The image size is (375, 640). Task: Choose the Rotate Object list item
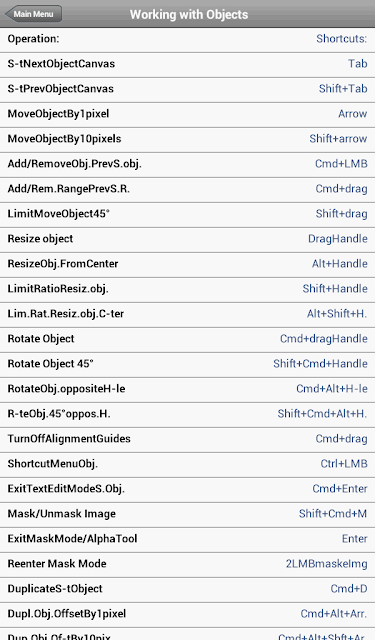click(187, 339)
